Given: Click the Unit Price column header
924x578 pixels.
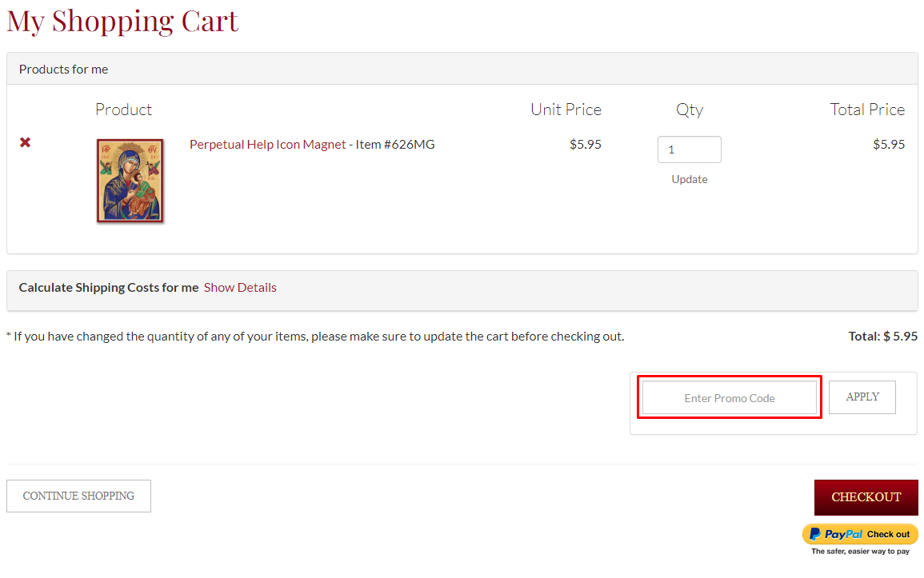Looking at the screenshot, I should coord(566,110).
